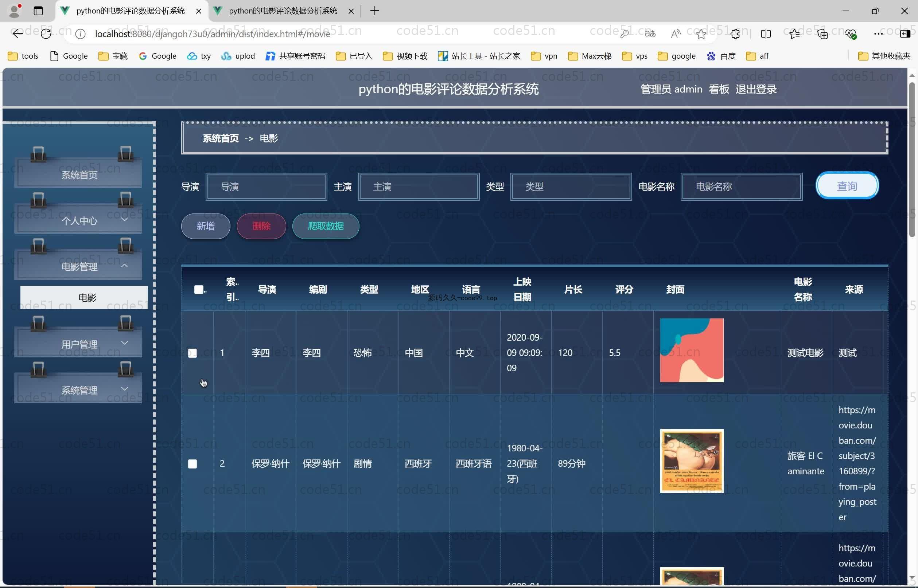Open the txy cloud bookmark
This screenshot has width=918, height=588.
pyautogui.click(x=199, y=56)
